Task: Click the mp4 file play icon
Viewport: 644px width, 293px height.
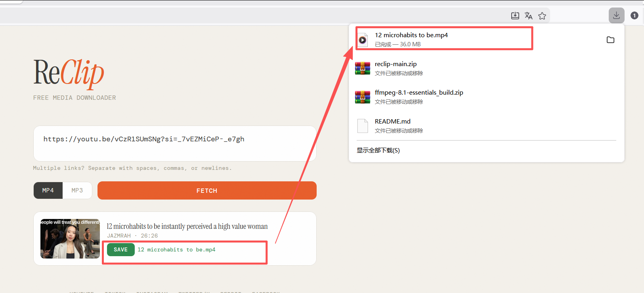Action: click(363, 40)
